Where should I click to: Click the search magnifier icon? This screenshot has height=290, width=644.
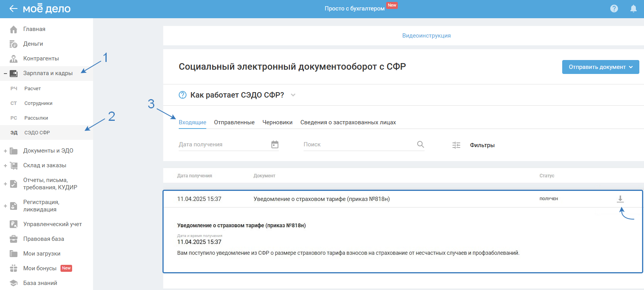point(420,144)
